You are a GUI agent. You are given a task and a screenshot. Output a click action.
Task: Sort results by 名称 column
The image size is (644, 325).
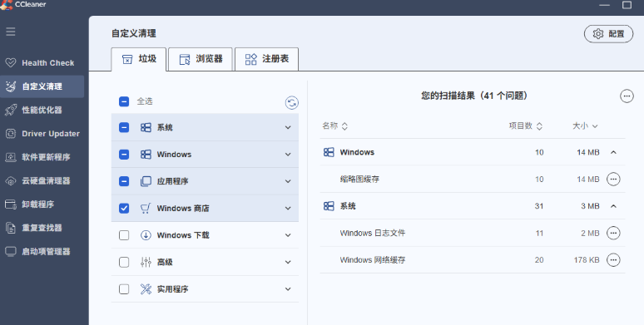[x=334, y=126]
